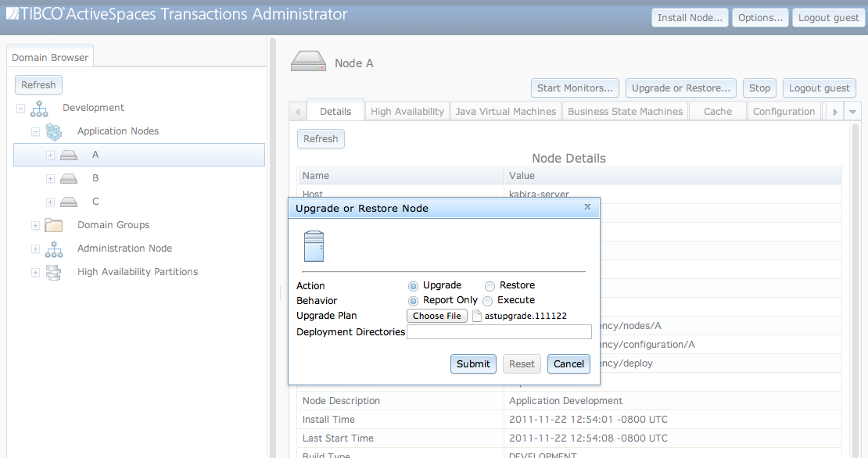The image size is (868, 458).
Task: Select the Restore action radio button
Action: coord(490,286)
